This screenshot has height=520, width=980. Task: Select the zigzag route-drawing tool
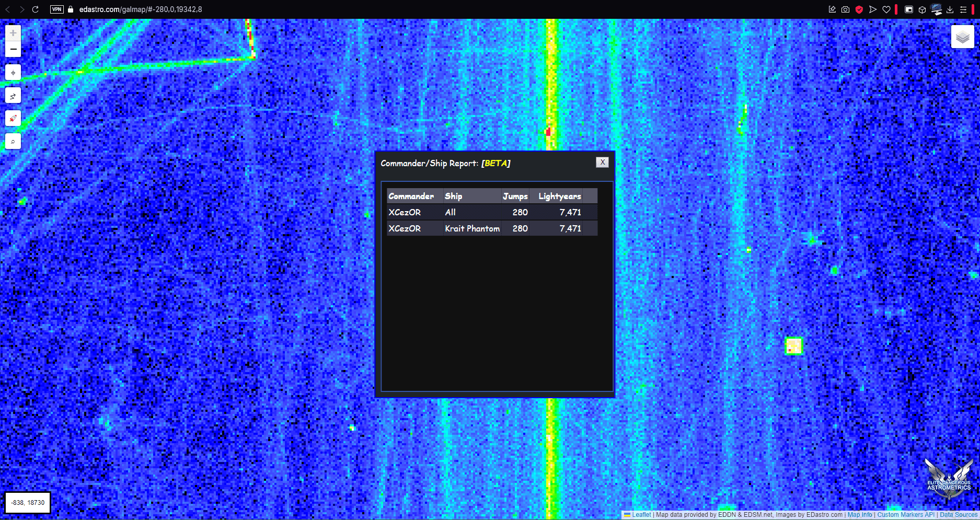click(x=13, y=96)
